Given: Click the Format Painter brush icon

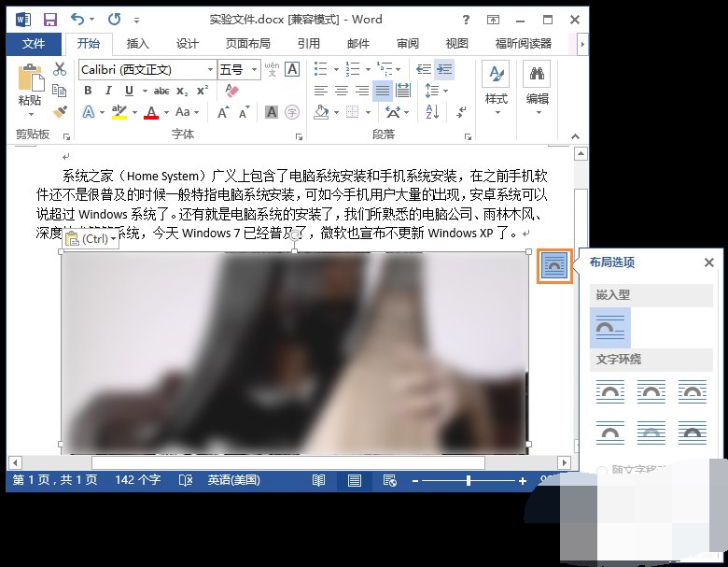Looking at the screenshot, I should tap(60, 112).
